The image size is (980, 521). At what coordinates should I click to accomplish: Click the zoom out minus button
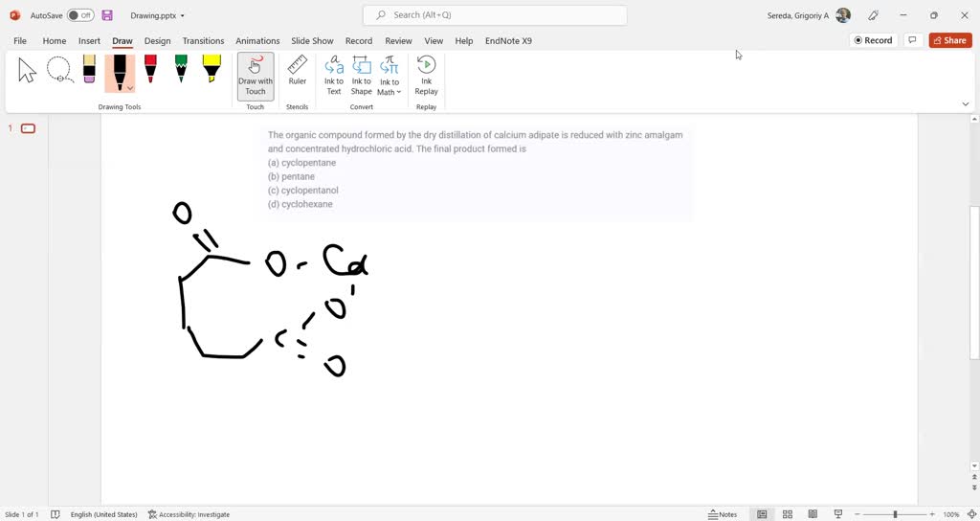point(857,514)
